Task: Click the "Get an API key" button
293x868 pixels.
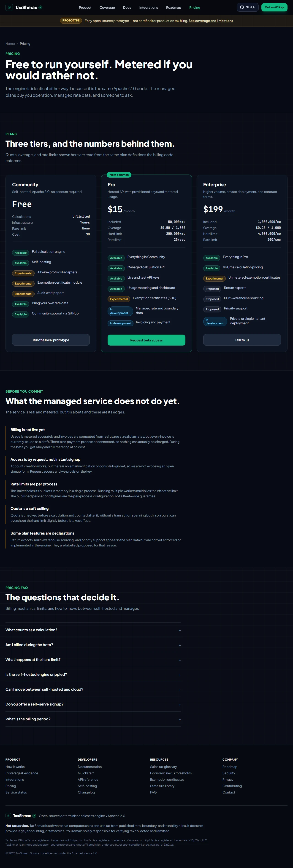Action: tap(274, 7)
